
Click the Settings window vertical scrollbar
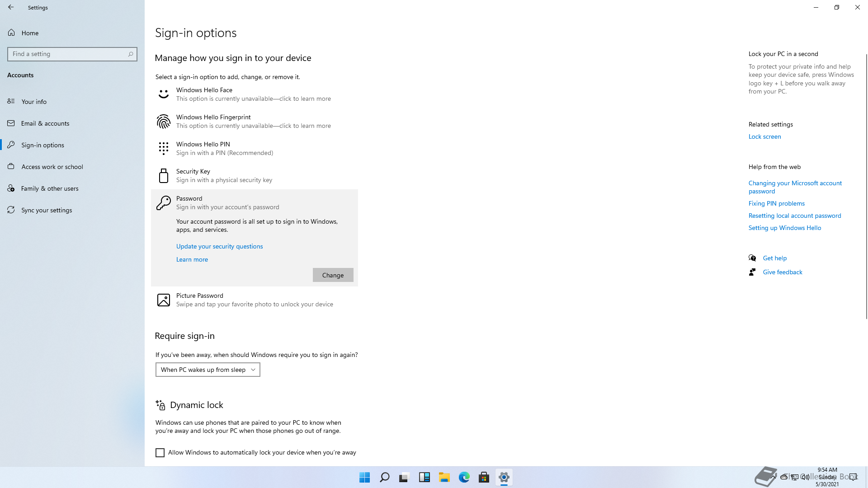pos(866,186)
